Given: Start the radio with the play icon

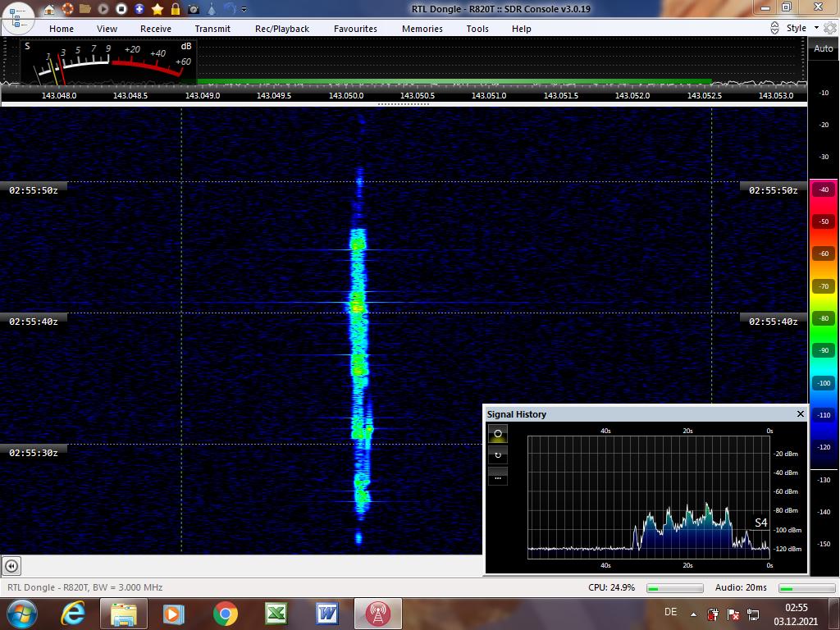Looking at the screenshot, I should tap(103, 9).
